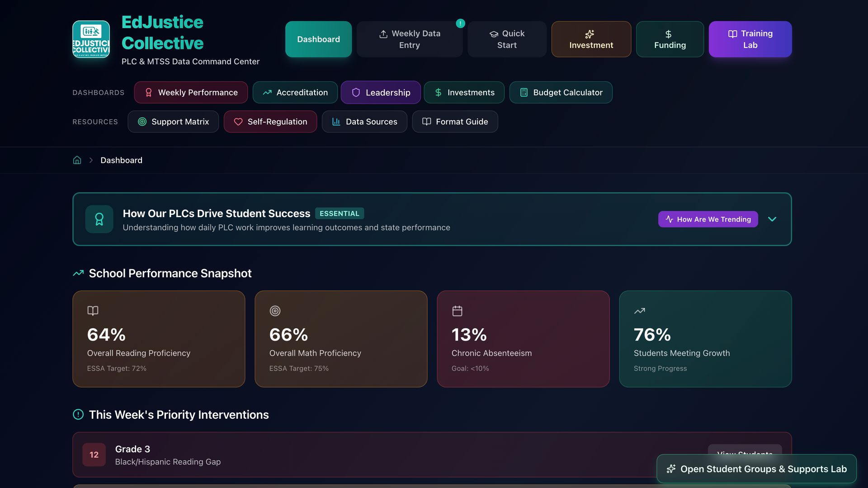Open the Budget Calculator
This screenshot has width=868, height=488.
(x=561, y=93)
